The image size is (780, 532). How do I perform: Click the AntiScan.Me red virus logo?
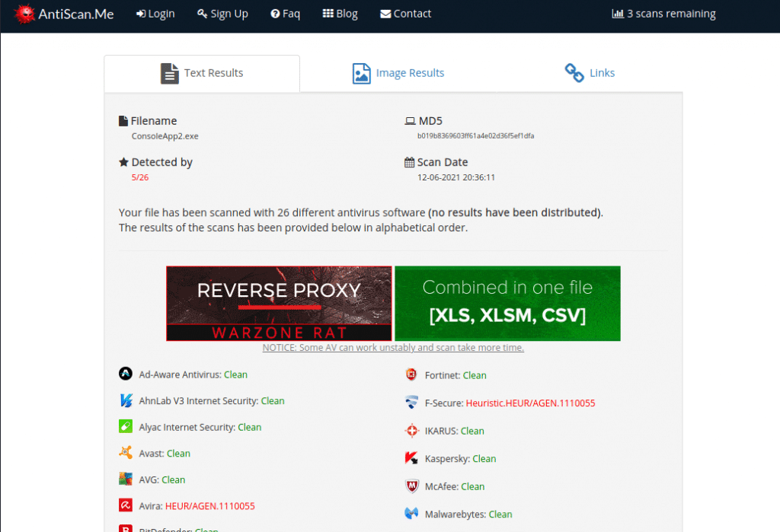point(24,14)
